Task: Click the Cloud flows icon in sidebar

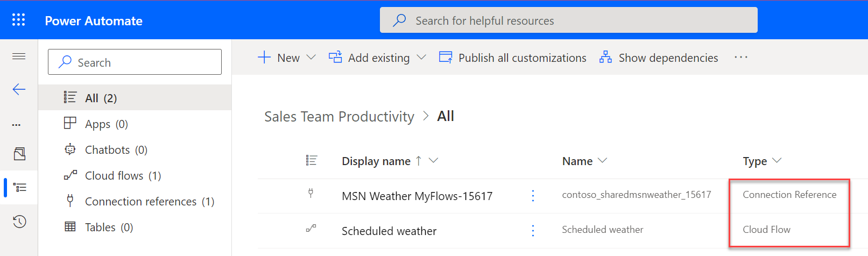Action: pos(70,175)
